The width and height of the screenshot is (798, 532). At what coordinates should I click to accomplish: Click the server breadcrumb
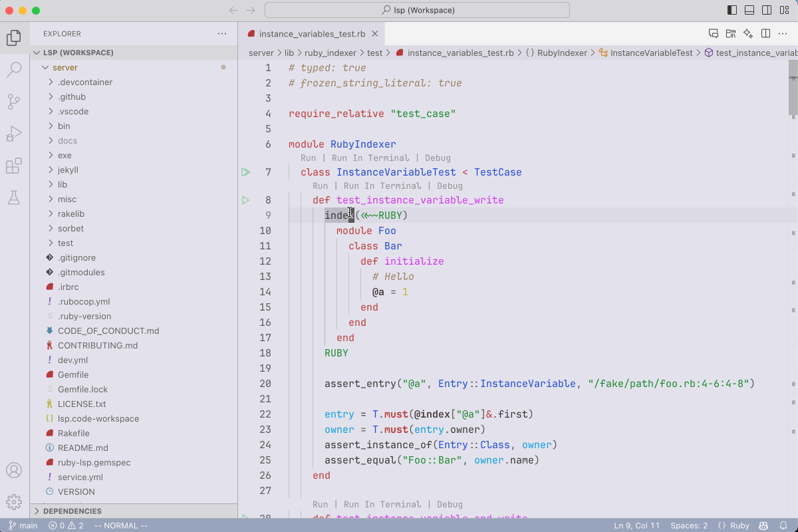(x=261, y=53)
